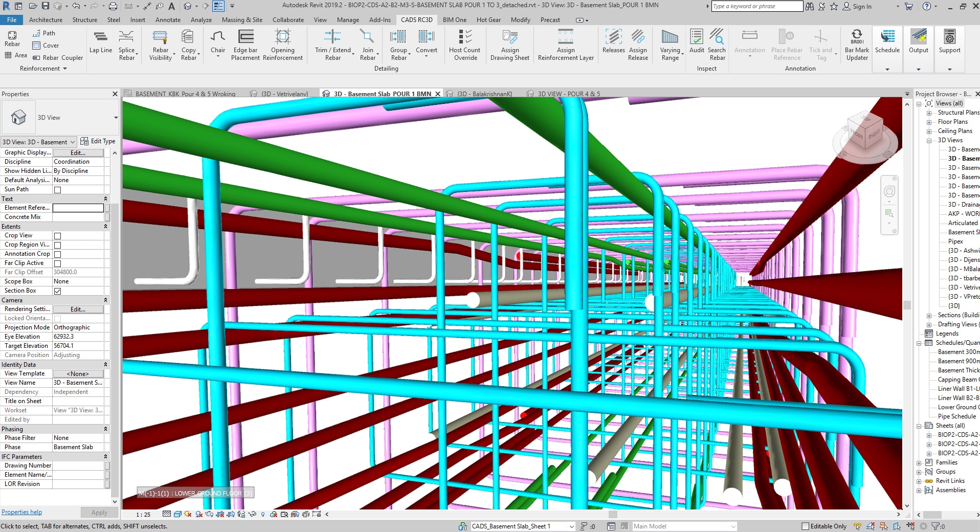Image resolution: width=980 pixels, height=532 pixels.
Task: Click the Graphic Display Edit button
Action: pyautogui.click(x=78, y=153)
